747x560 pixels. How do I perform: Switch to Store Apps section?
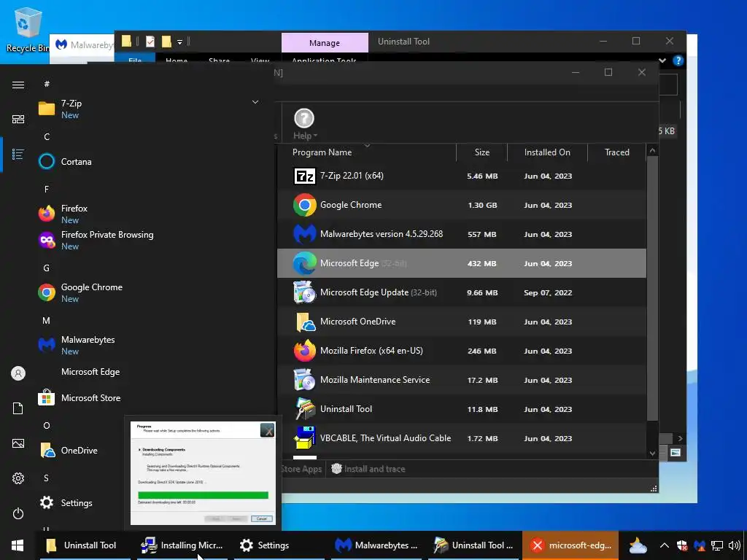301,469
